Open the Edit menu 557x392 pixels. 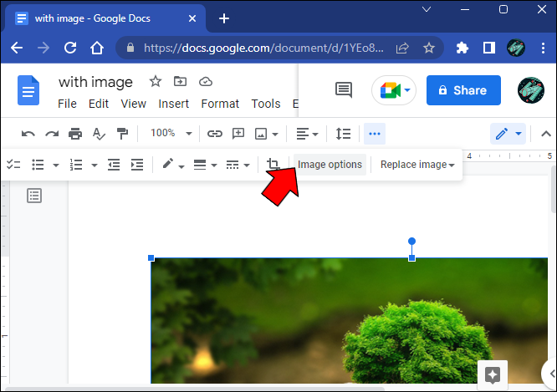point(99,104)
